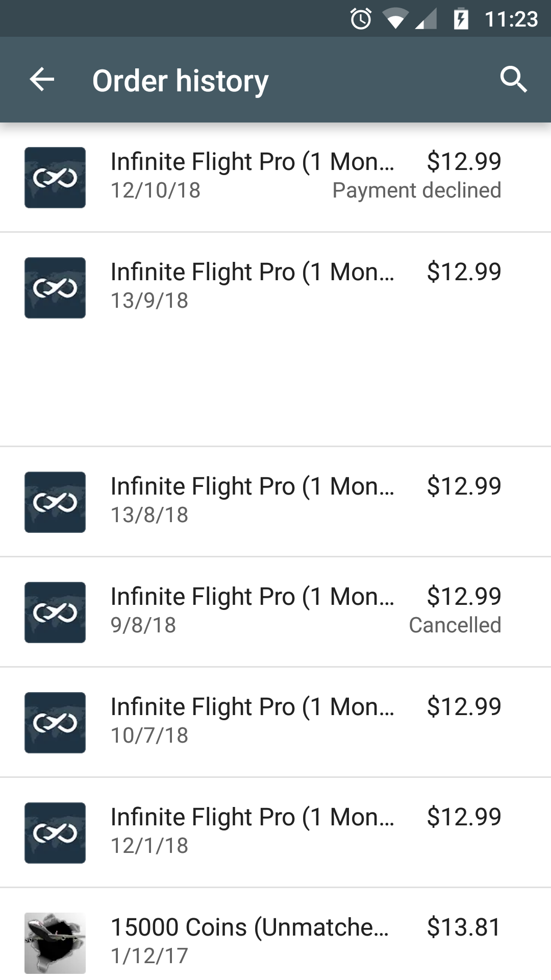The width and height of the screenshot is (551, 980).
Task: Tap the Order history title
Action: (x=180, y=81)
